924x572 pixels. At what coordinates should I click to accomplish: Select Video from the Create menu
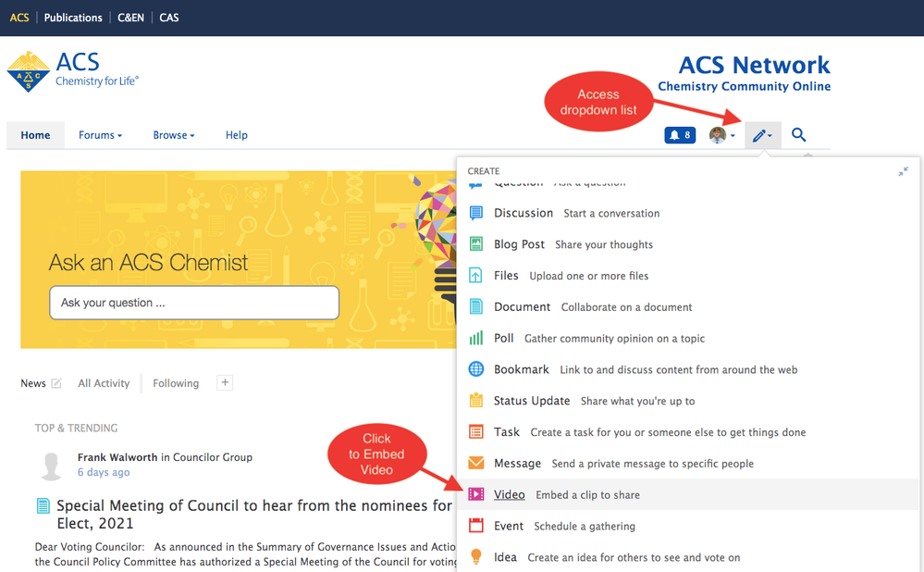point(510,495)
